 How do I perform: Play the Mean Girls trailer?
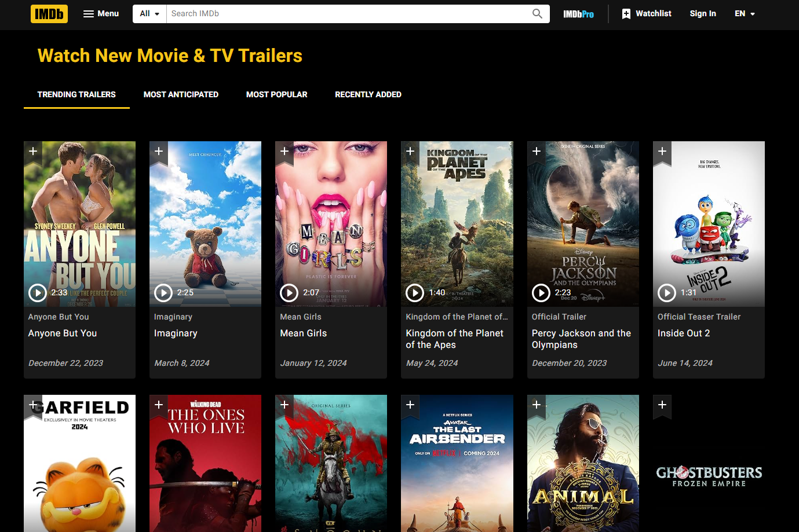tap(289, 293)
